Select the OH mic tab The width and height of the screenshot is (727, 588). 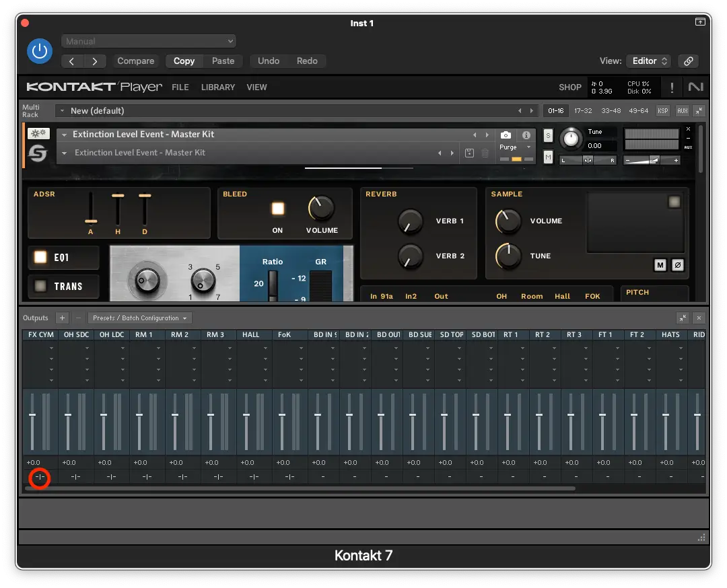501,296
